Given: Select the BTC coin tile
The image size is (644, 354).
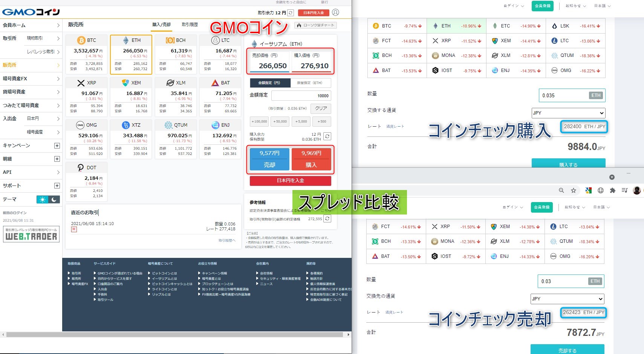Looking at the screenshot, I should [x=86, y=55].
